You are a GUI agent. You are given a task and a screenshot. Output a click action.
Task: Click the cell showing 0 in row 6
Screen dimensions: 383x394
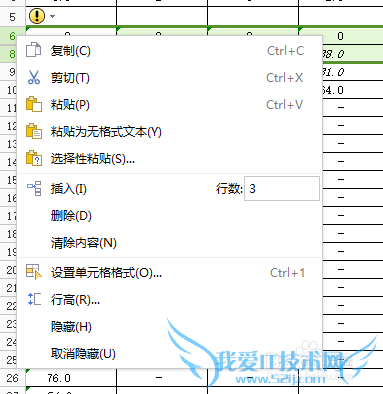pyautogui.click(x=341, y=36)
